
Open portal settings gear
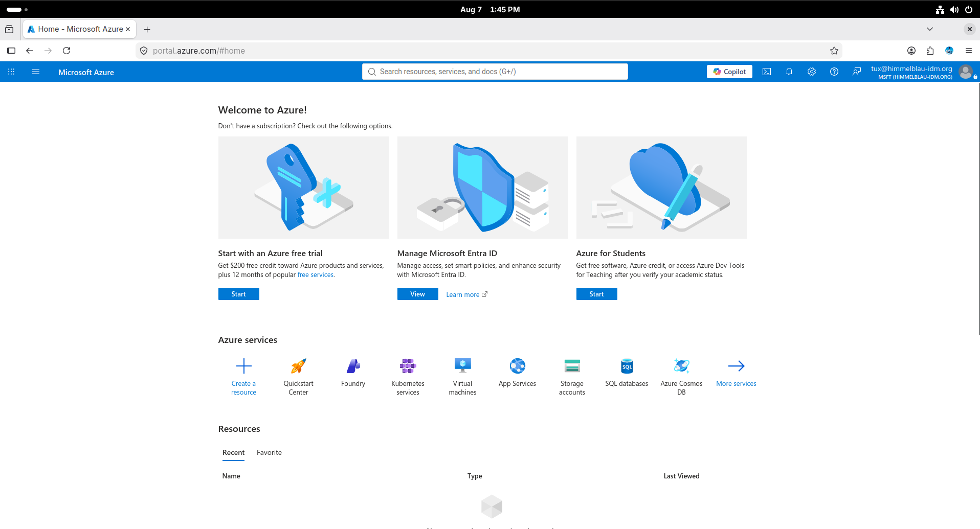click(x=812, y=72)
